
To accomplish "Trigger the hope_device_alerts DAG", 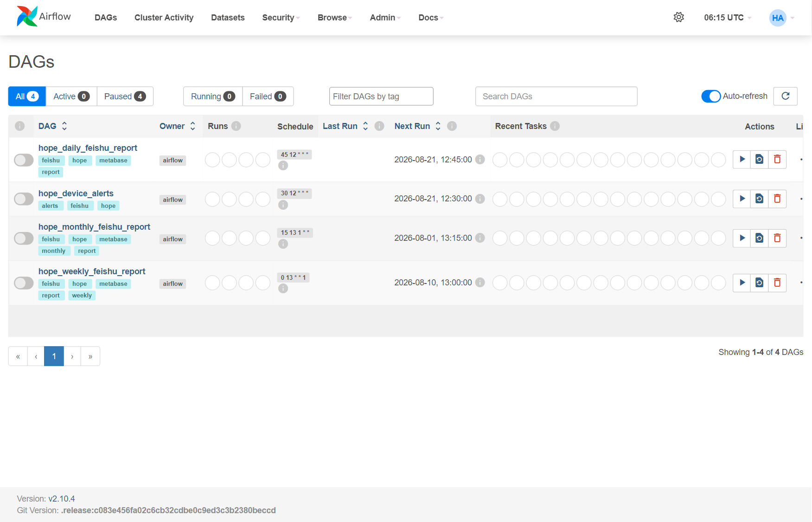I will point(742,199).
